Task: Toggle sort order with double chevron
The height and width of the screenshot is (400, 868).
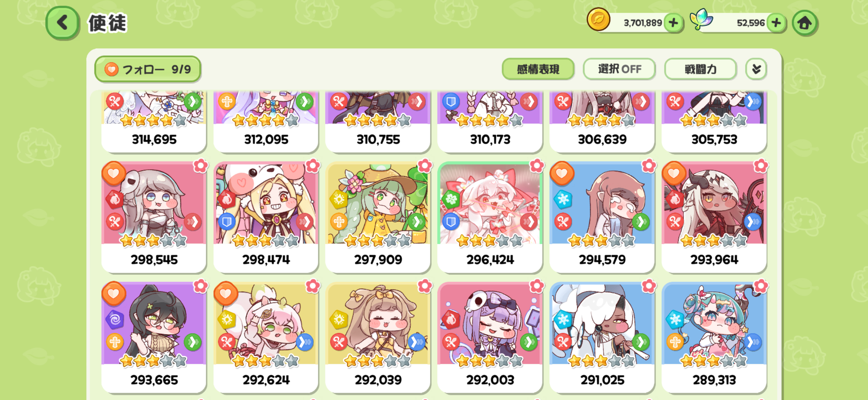Action: pos(756,69)
